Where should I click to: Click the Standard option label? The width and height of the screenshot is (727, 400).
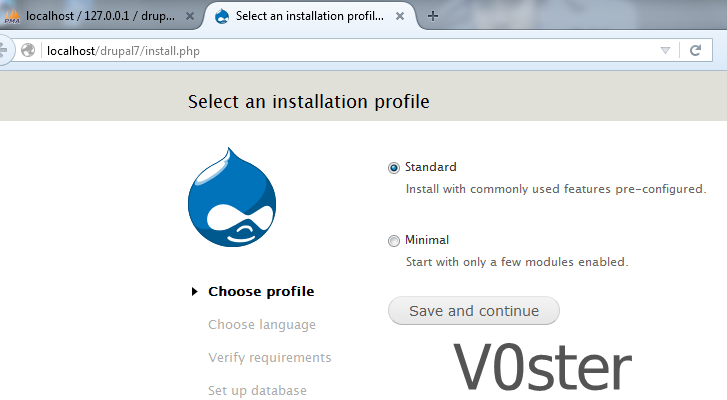(x=431, y=167)
